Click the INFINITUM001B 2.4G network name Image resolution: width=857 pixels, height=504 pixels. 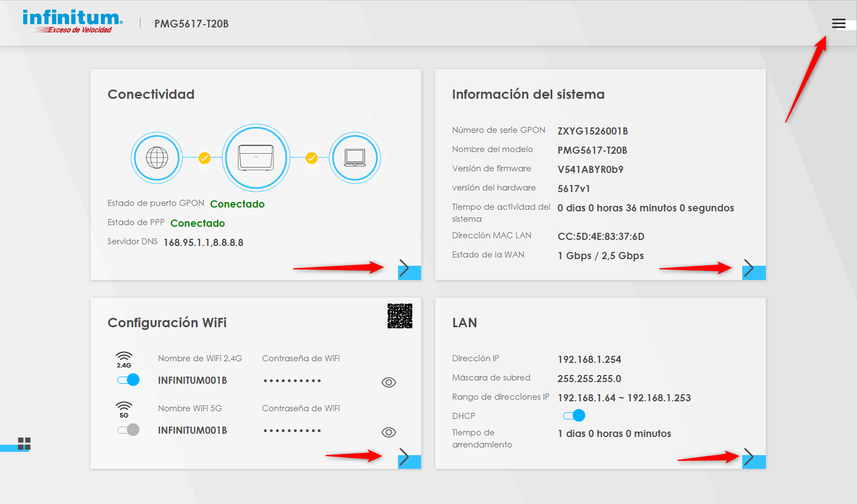[192, 380]
